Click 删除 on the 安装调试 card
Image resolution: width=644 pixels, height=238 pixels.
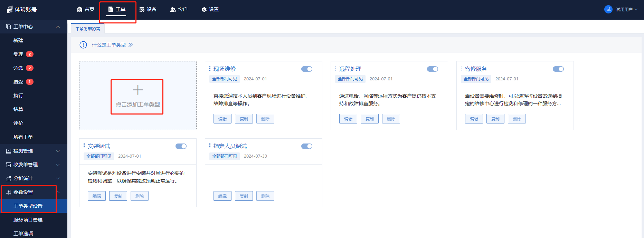[x=140, y=196]
